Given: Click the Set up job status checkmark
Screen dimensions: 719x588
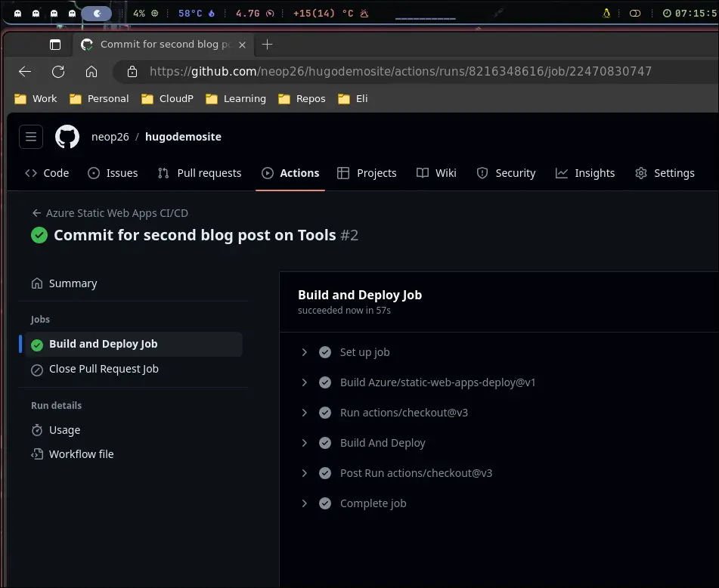Looking at the screenshot, I should 325,352.
